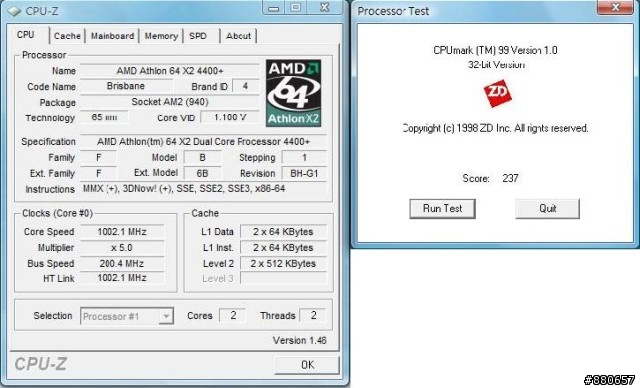Click the CPU-Z title bar text
Image resolution: width=640 pixels, height=388 pixels.
click(x=42, y=11)
